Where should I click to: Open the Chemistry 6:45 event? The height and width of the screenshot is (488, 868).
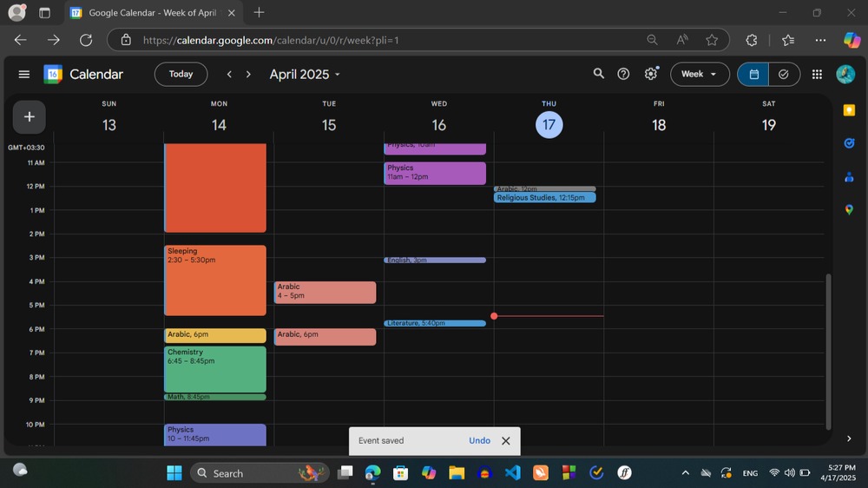tap(215, 369)
